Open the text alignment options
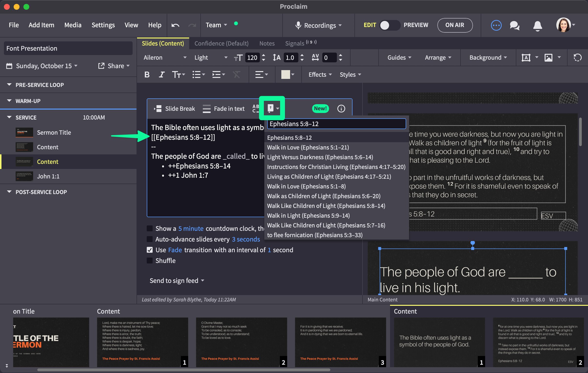Screen dimensions: 588x373 (262, 75)
